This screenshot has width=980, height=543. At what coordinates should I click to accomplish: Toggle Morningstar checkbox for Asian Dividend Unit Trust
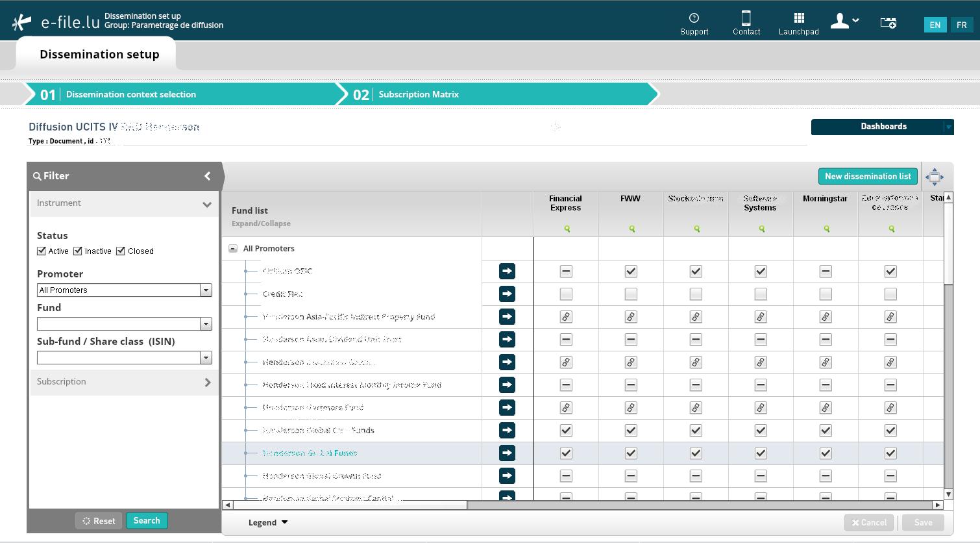826,340
